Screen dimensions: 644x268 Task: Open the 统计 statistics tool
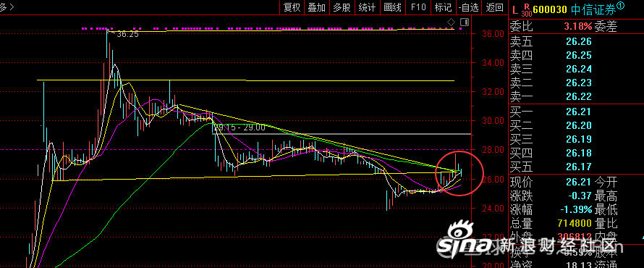[x=367, y=7]
